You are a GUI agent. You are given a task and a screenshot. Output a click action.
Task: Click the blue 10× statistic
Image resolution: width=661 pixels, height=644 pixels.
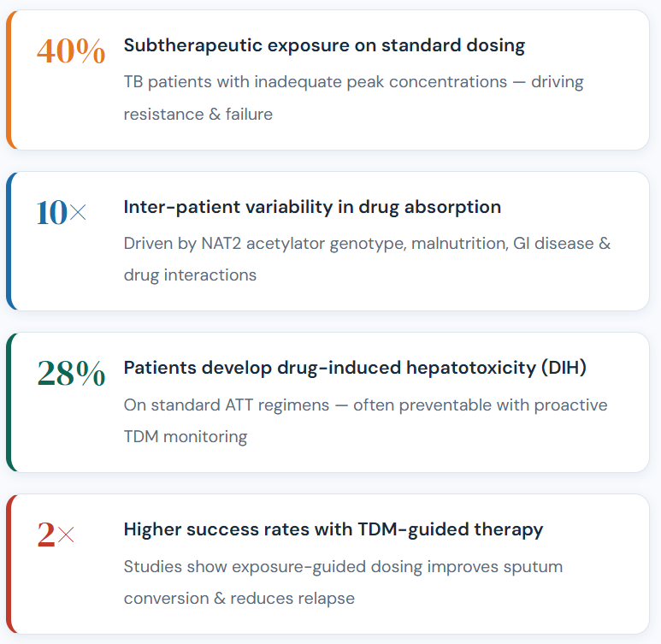[62, 213]
